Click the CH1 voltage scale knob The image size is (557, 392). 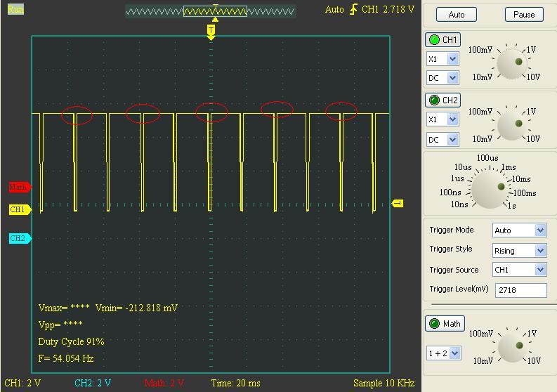pos(510,64)
